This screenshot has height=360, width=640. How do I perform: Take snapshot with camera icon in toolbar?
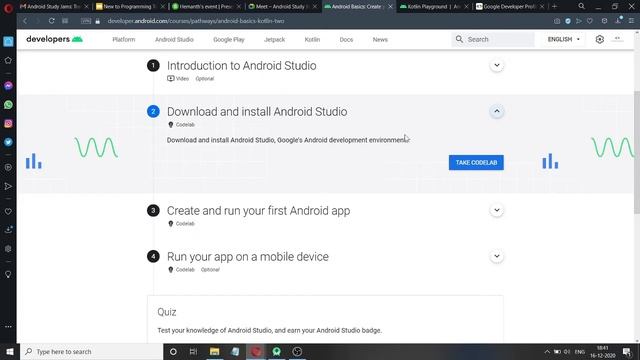557,21
